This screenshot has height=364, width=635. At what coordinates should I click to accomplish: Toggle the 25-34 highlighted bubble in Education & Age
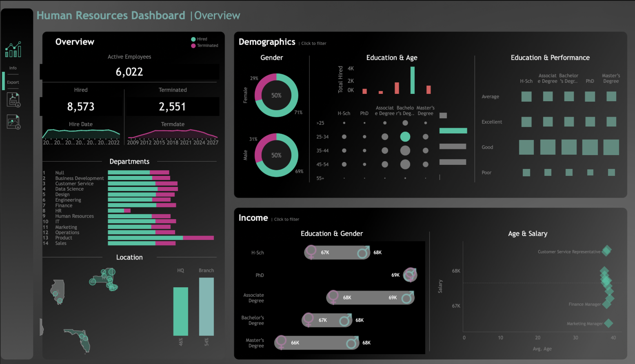pyautogui.click(x=405, y=136)
